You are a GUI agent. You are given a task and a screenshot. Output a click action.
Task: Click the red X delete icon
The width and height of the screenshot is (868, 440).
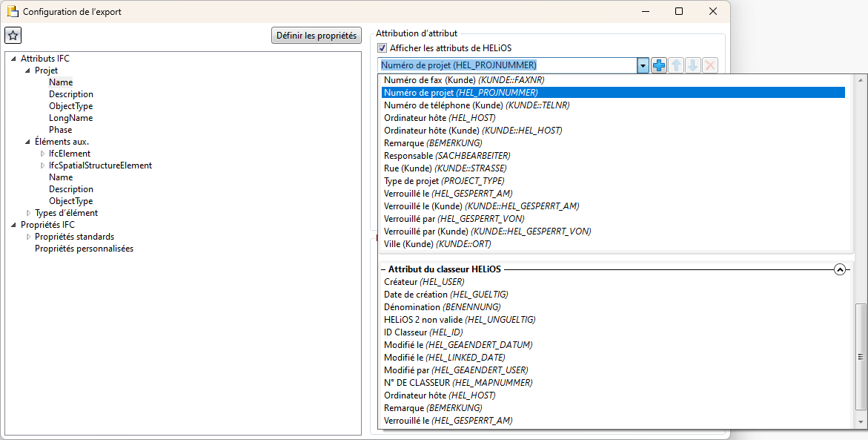[710, 65]
